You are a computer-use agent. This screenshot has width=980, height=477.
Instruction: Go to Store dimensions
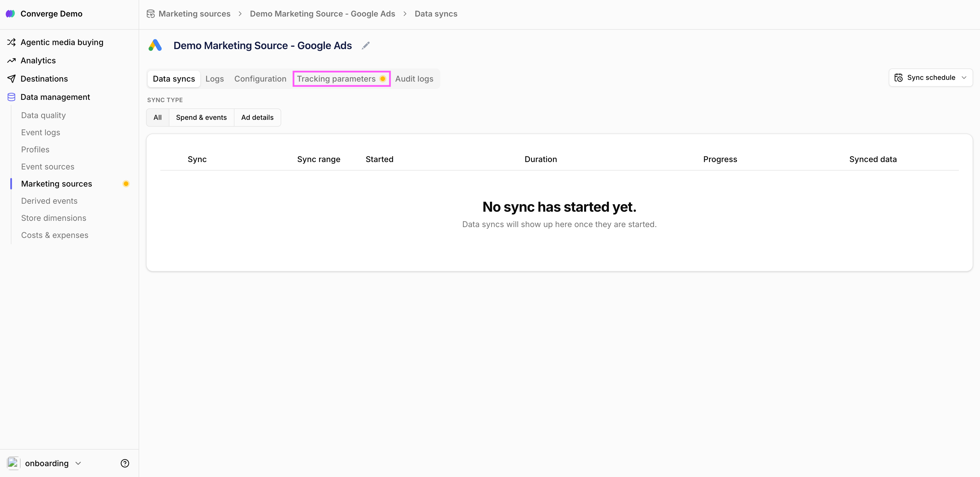pyautogui.click(x=54, y=218)
